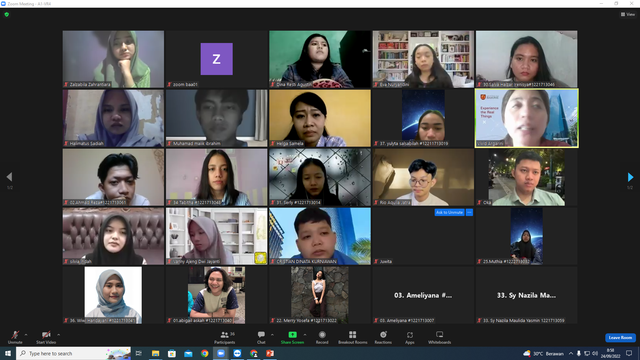Open the Participants panel
Viewport: 640px width, 360px height.
pyautogui.click(x=224, y=337)
